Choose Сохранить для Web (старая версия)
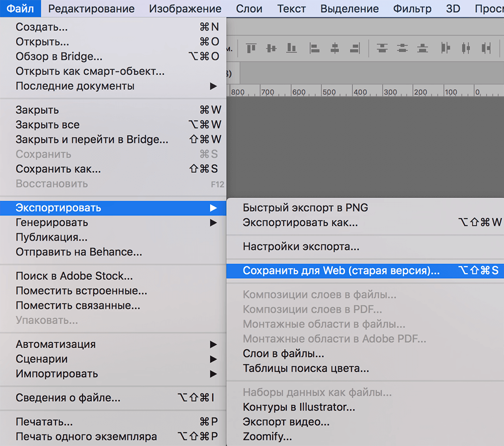Viewport: 504px width, 446px height. [341, 271]
